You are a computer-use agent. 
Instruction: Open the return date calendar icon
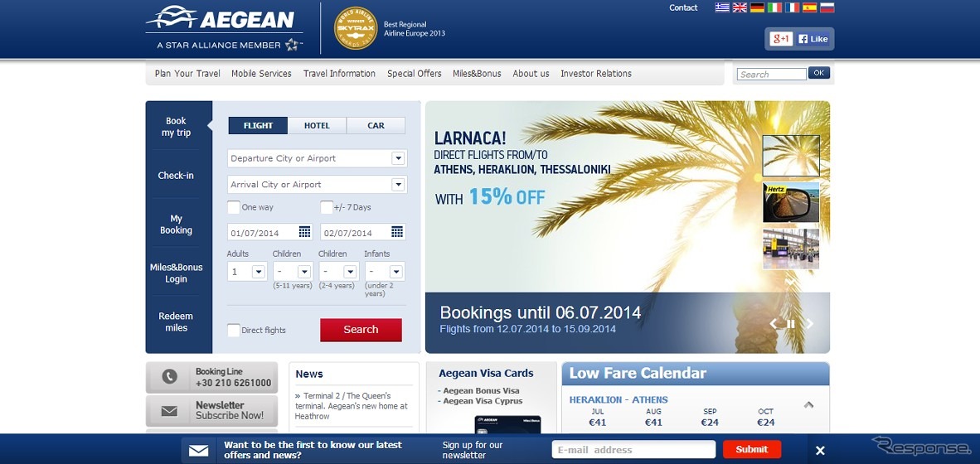[x=397, y=232]
